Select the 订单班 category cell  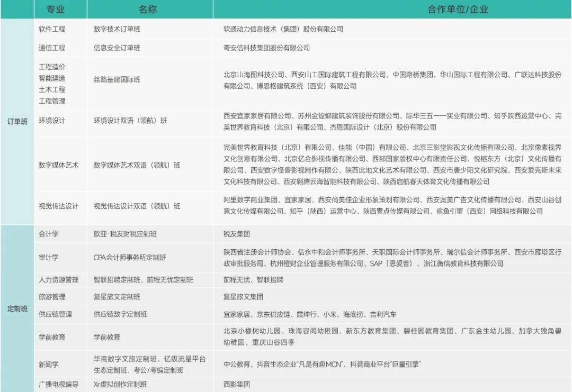point(17,121)
